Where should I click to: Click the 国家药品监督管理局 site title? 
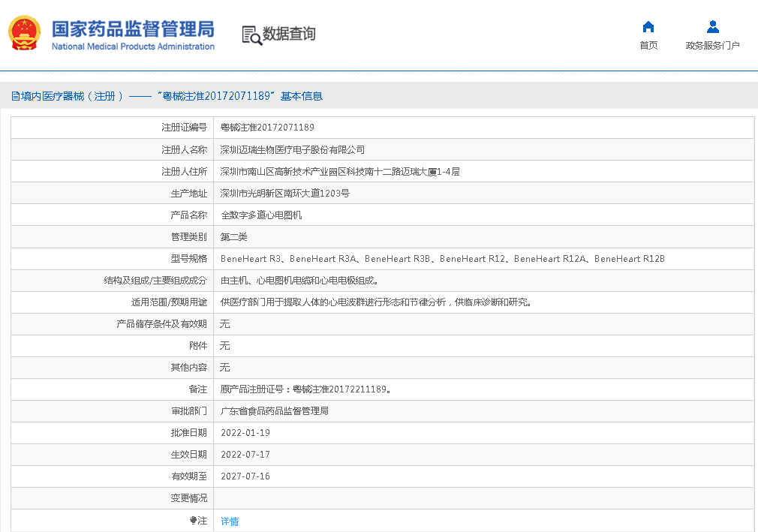[x=132, y=29]
